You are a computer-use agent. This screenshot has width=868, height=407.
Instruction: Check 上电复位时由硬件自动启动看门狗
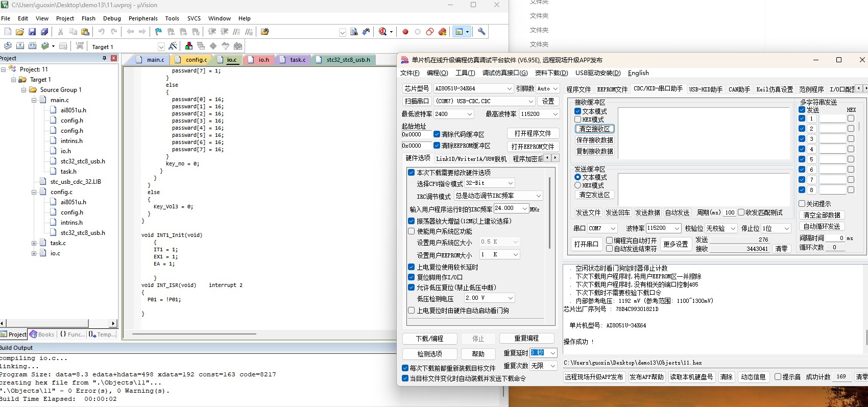(412, 310)
